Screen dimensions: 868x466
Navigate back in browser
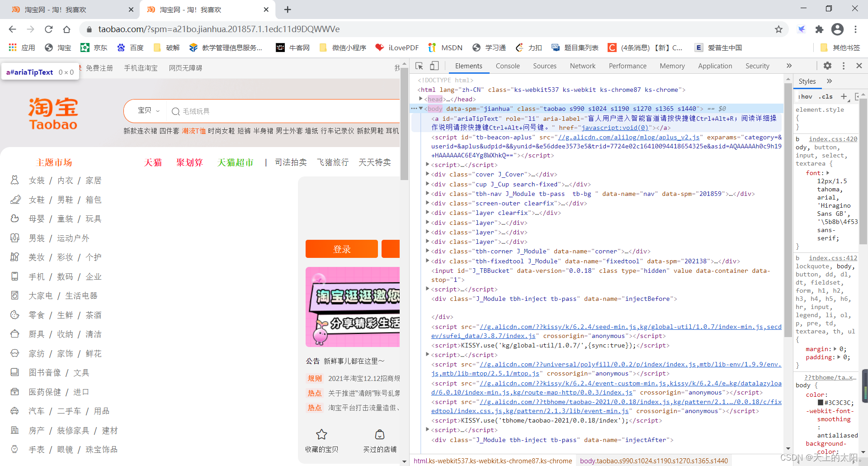point(12,29)
